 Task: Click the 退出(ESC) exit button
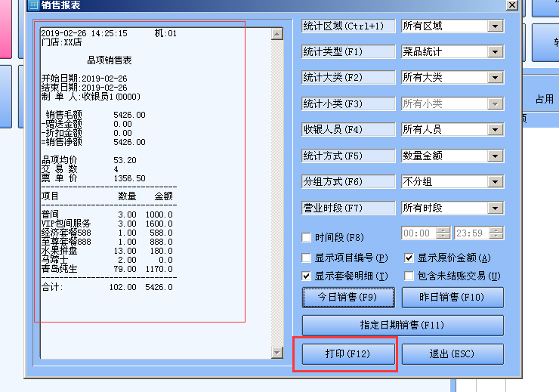pos(452,353)
